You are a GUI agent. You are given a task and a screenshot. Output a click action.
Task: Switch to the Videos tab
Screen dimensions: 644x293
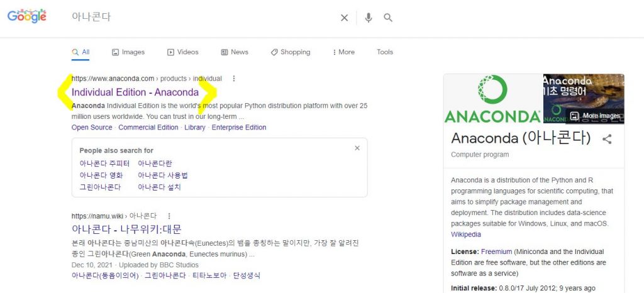182,52
